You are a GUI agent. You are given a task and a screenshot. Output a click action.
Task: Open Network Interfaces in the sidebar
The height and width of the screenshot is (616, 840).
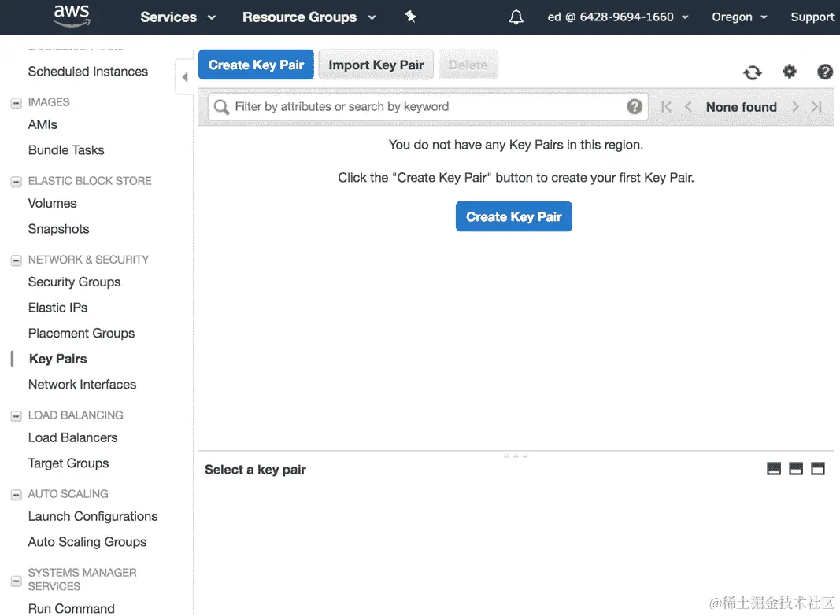(82, 384)
